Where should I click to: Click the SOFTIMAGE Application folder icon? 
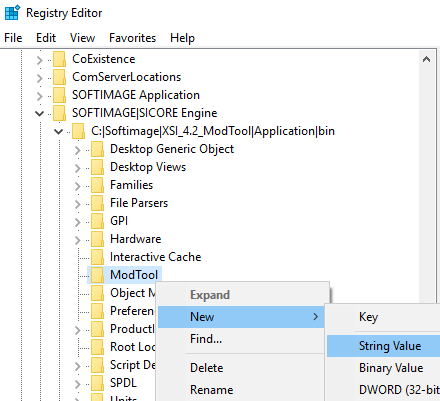pyautogui.click(x=59, y=95)
